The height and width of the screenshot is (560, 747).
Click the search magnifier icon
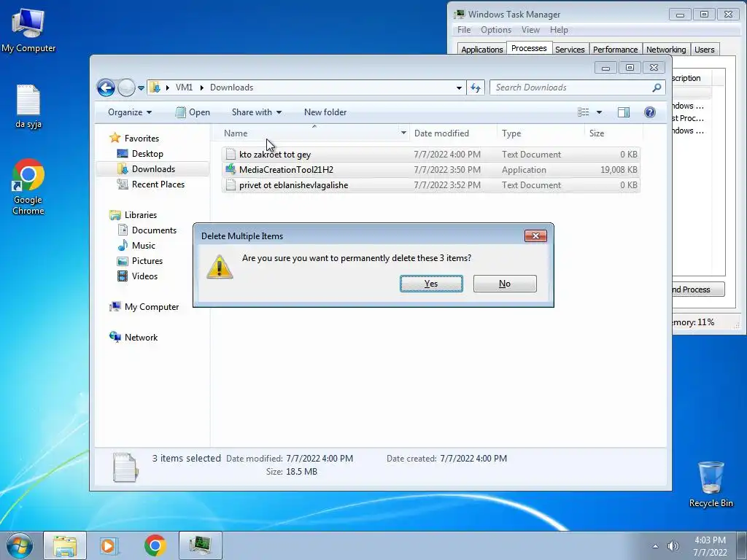[657, 87]
